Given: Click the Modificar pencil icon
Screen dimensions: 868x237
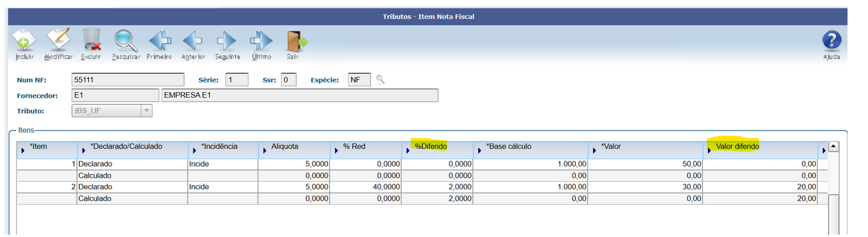Looking at the screenshot, I should 58,41.
